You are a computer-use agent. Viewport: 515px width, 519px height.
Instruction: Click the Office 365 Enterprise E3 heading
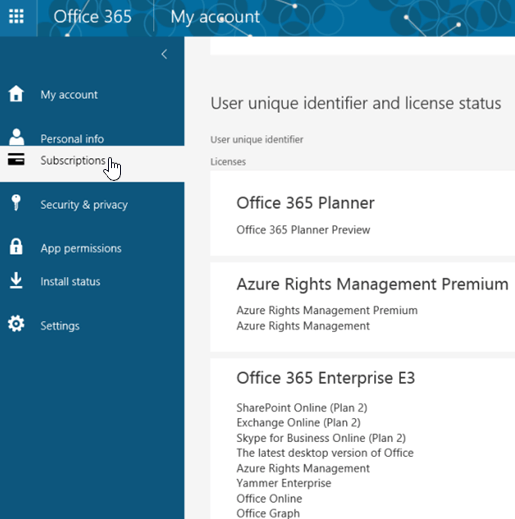pyautogui.click(x=326, y=378)
